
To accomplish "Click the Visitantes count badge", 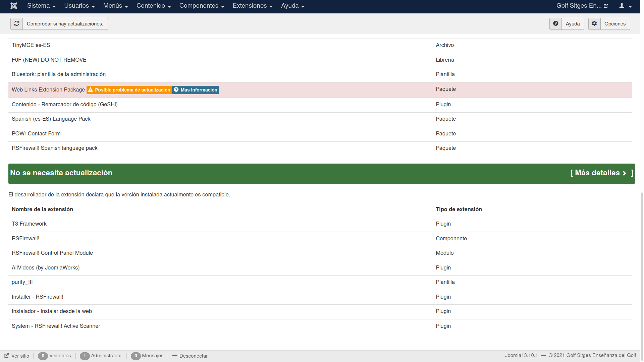I will click(x=43, y=356).
